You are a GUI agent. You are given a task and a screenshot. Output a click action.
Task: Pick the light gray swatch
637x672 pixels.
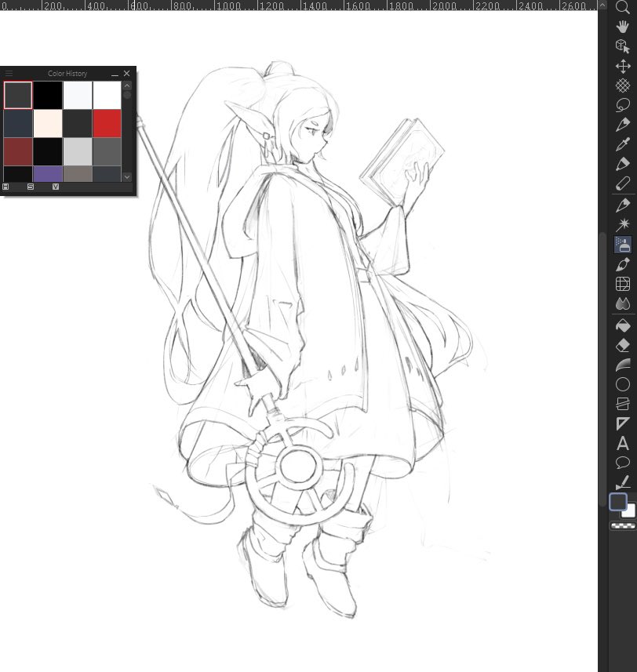78,151
